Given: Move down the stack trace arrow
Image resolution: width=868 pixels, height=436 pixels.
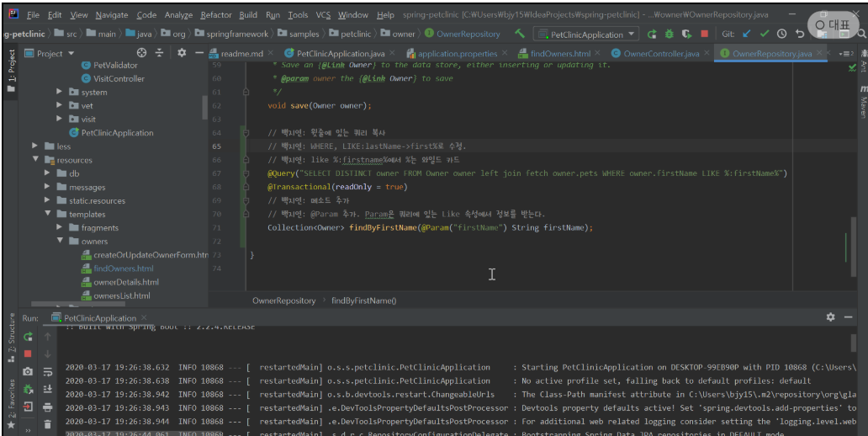Looking at the screenshot, I should click(48, 354).
